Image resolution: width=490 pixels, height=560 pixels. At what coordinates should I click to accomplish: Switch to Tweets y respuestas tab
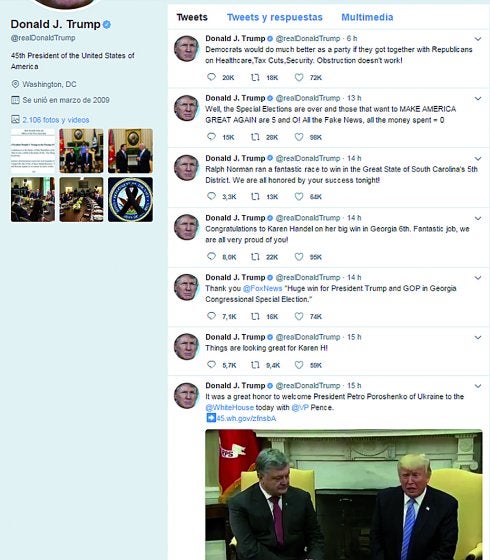point(275,17)
